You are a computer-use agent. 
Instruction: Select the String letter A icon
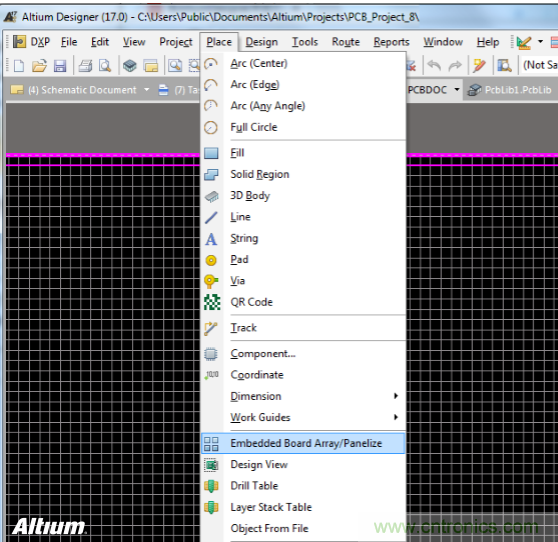point(211,239)
